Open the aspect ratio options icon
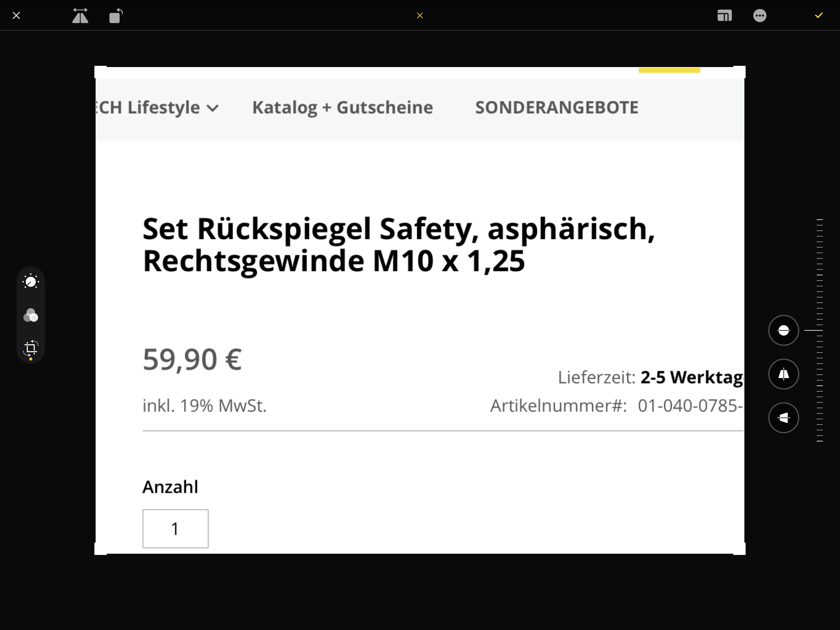Image resolution: width=840 pixels, height=630 pixels. point(724,16)
